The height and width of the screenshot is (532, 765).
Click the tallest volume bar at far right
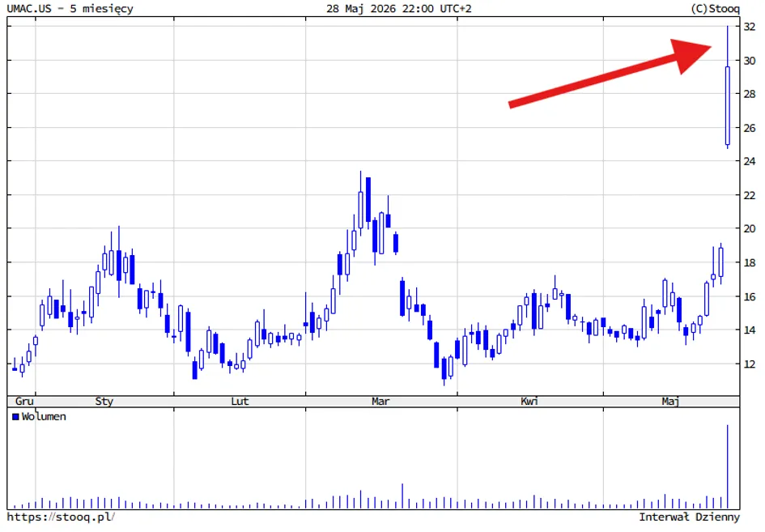pyautogui.click(x=728, y=466)
